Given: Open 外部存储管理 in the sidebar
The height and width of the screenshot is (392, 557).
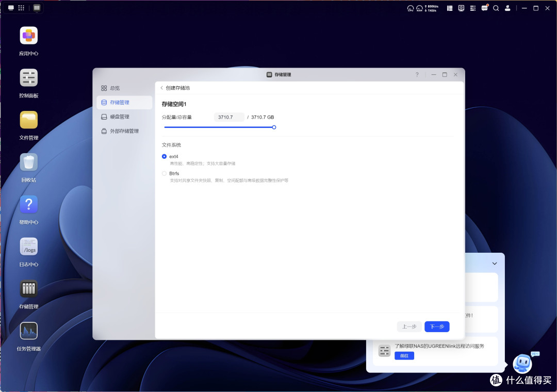Looking at the screenshot, I should (x=124, y=131).
